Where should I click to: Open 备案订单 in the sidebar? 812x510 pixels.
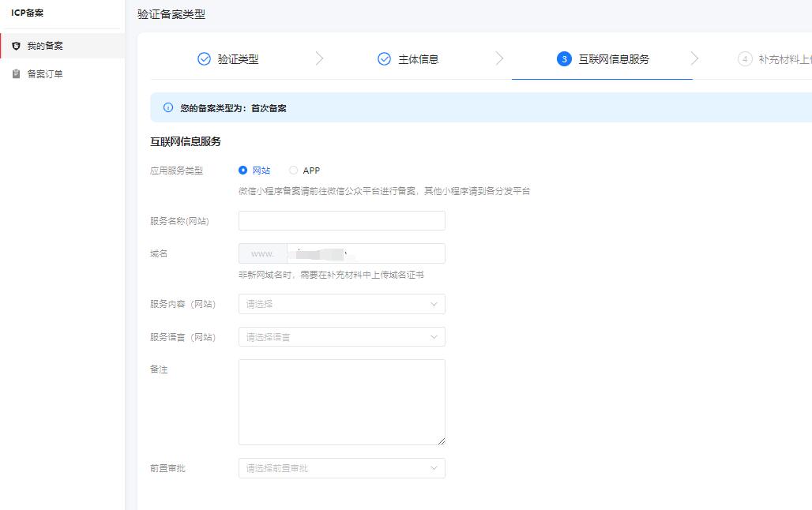(62, 73)
